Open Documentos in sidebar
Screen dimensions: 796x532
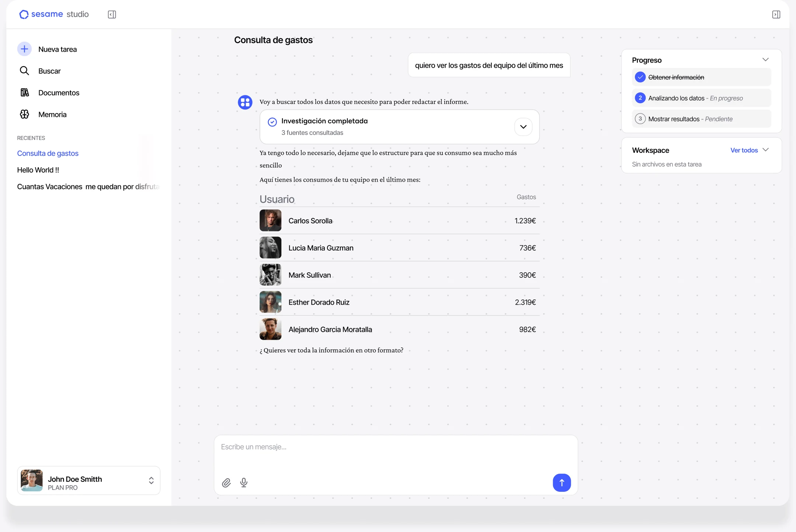59,93
